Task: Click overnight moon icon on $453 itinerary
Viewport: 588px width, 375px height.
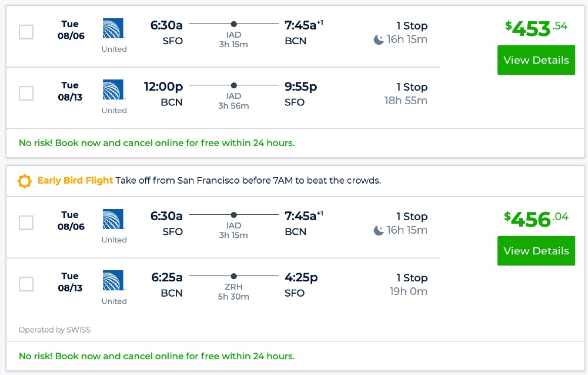Action: coord(379,40)
